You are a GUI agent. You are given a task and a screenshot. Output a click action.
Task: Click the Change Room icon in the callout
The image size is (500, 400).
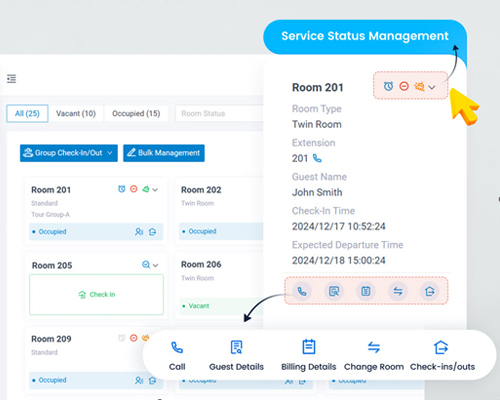(374, 347)
